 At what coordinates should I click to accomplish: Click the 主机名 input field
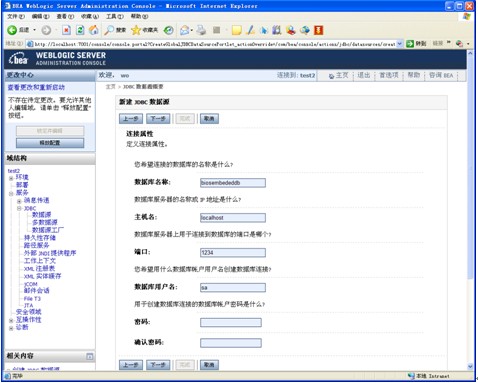(x=233, y=218)
